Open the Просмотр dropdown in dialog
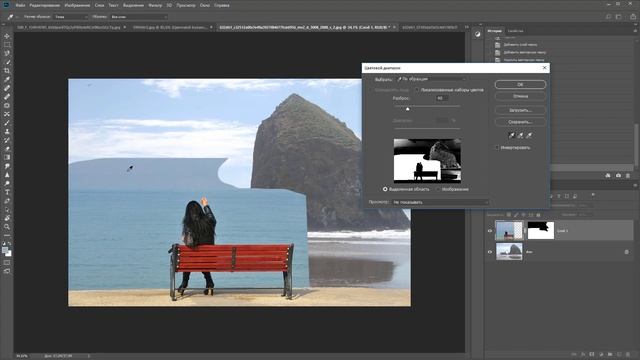Image resolution: width=640 pixels, height=360 pixels. 440,202
